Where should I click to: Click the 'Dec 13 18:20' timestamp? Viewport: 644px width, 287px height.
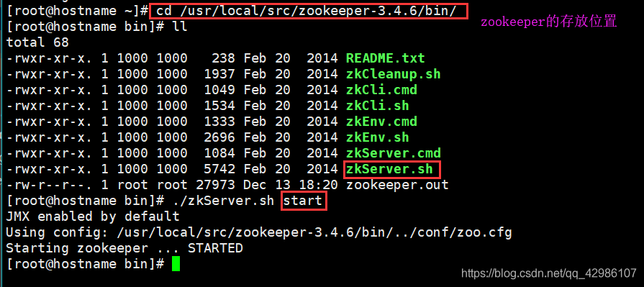[291, 185]
